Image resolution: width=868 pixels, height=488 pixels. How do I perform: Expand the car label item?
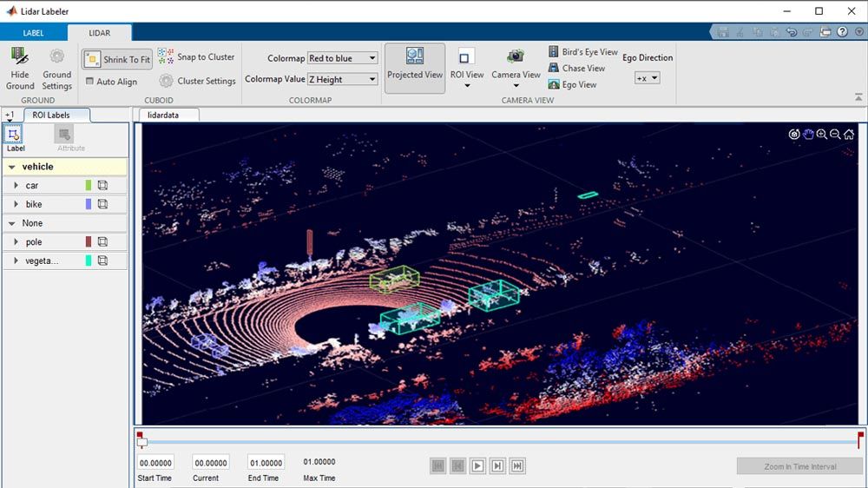coord(16,186)
